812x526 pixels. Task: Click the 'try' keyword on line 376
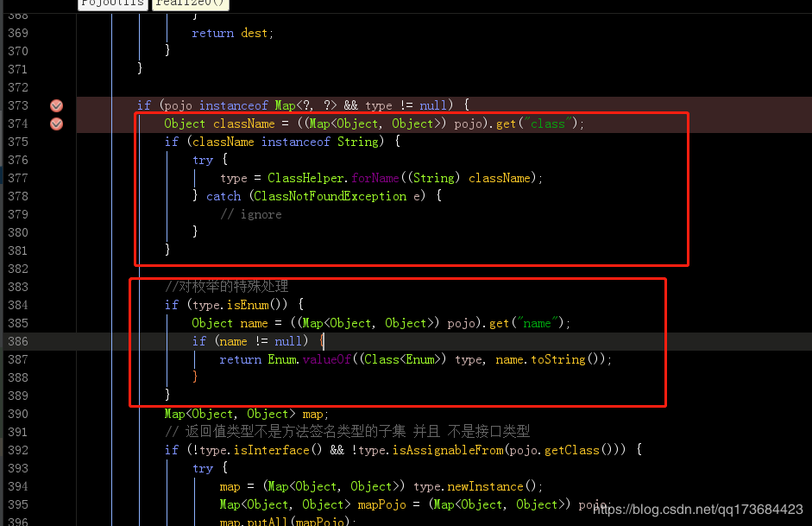point(203,160)
